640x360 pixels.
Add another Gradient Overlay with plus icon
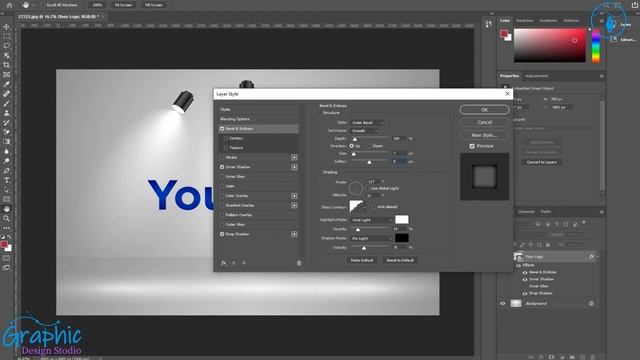294,205
